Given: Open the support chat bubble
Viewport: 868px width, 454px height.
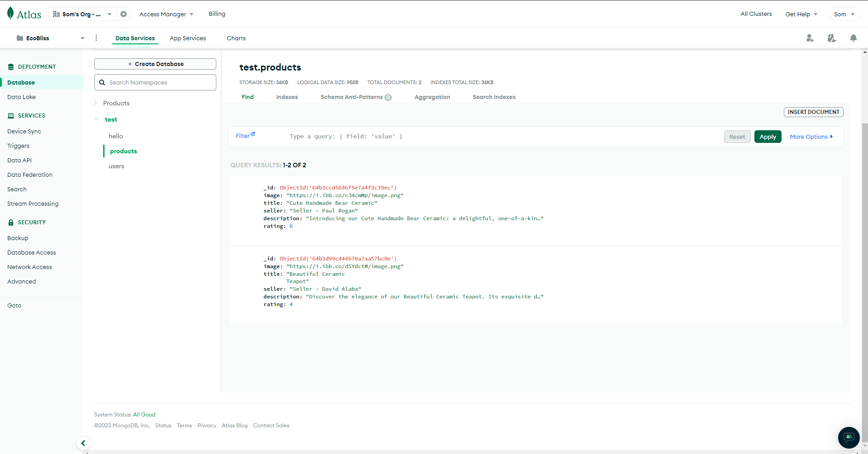Looking at the screenshot, I should [849, 438].
